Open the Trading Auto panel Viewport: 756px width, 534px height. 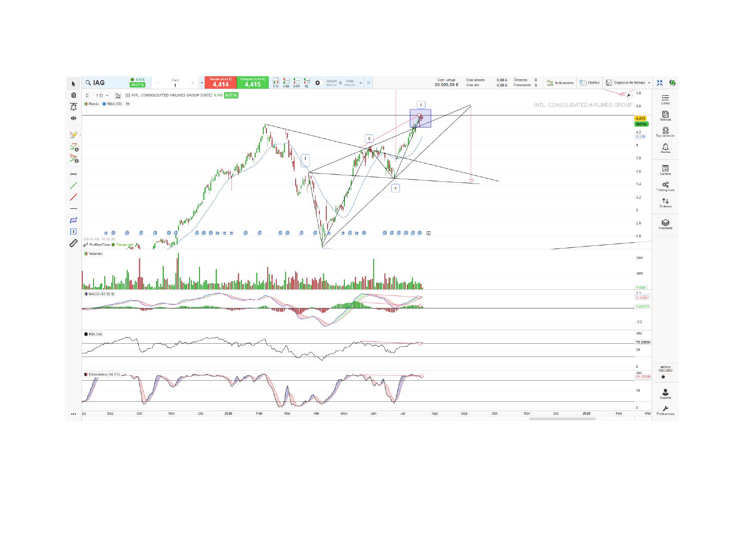point(665,186)
